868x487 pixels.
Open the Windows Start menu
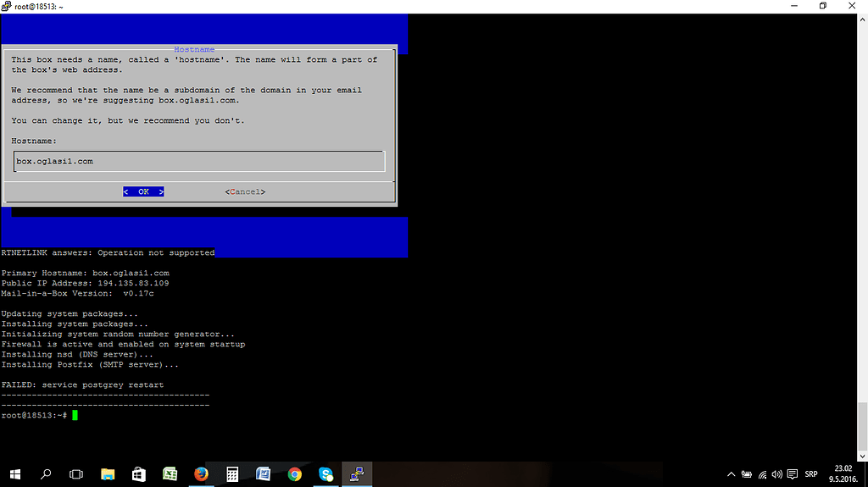(x=15, y=474)
